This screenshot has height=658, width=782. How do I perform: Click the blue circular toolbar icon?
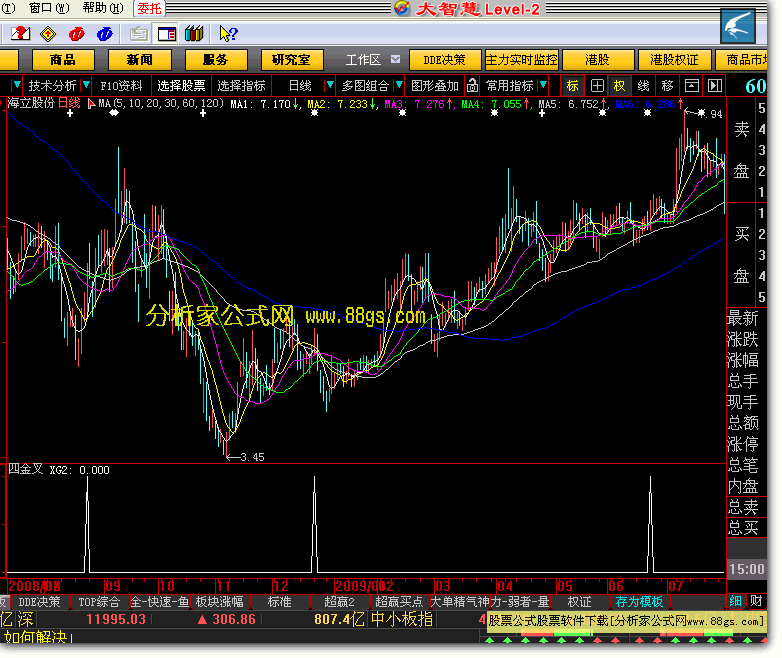[105, 33]
